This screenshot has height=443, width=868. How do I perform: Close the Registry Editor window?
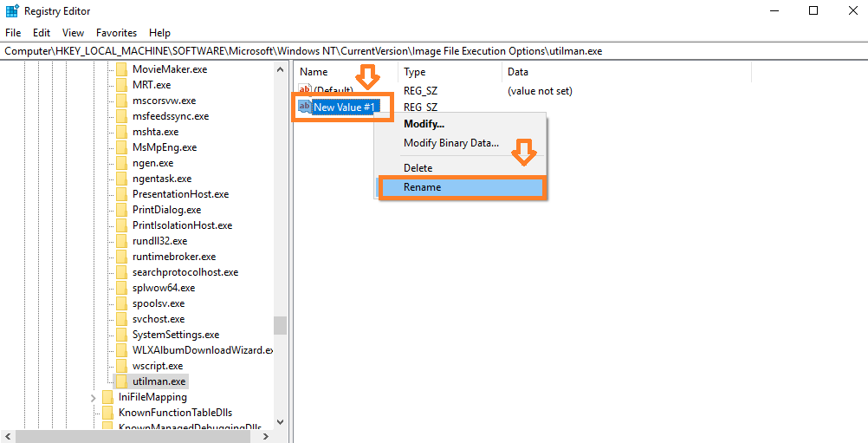pyautogui.click(x=853, y=10)
